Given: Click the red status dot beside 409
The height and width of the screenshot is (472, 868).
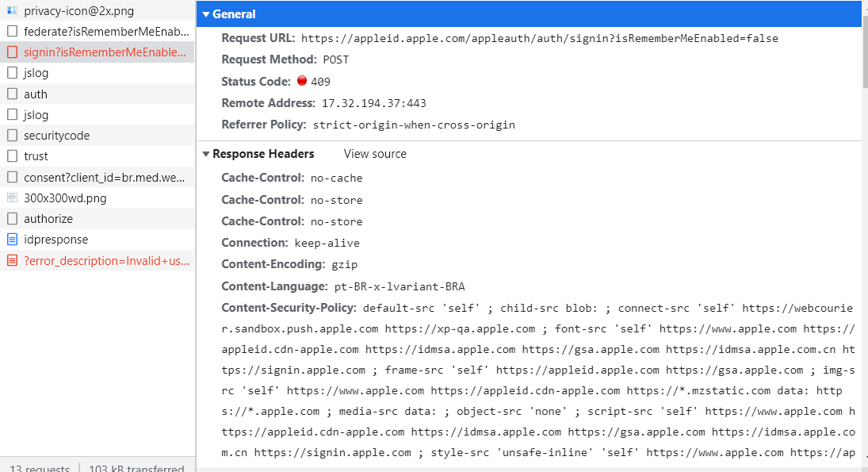Looking at the screenshot, I should [x=302, y=80].
